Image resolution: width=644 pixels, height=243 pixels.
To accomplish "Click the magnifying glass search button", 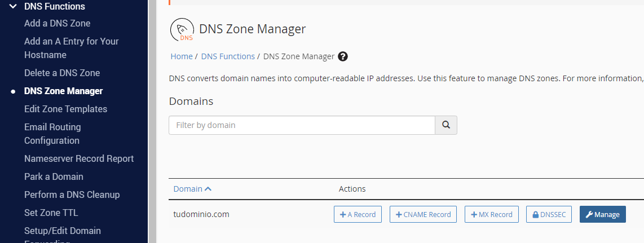I will point(446,125).
